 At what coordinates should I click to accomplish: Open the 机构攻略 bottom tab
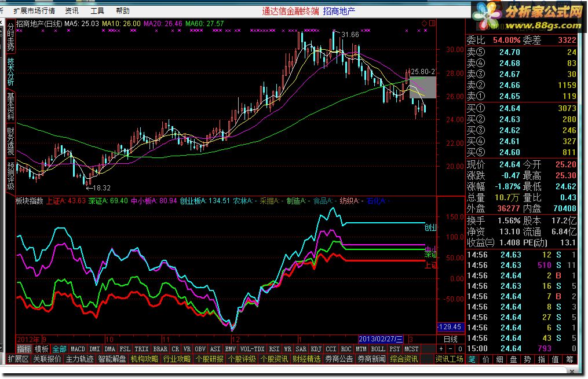(x=144, y=359)
